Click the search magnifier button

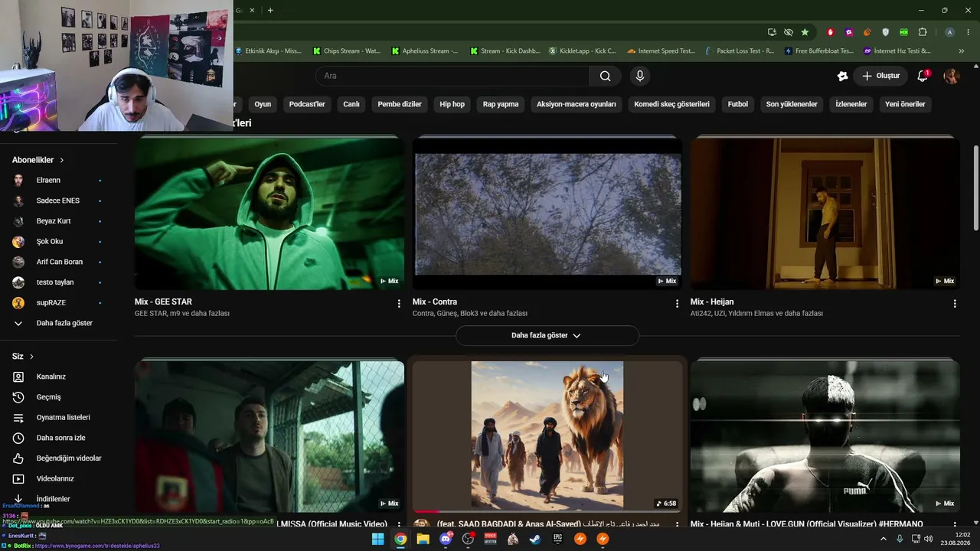point(605,76)
